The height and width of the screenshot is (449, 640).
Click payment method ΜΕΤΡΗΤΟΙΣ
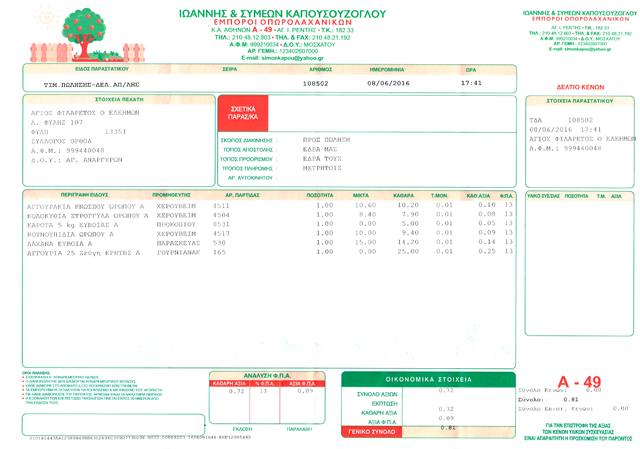(322, 168)
